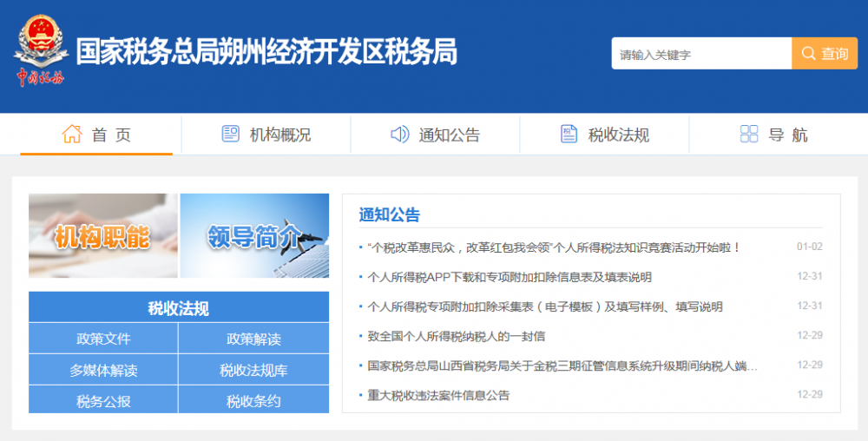Click the speaker icon beside 通知公告
This screenshot has height=441, width=868.
tap(399, 135)
